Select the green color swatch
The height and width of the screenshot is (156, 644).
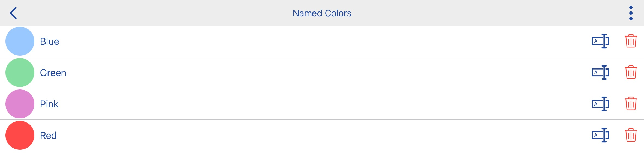(20, 73)
